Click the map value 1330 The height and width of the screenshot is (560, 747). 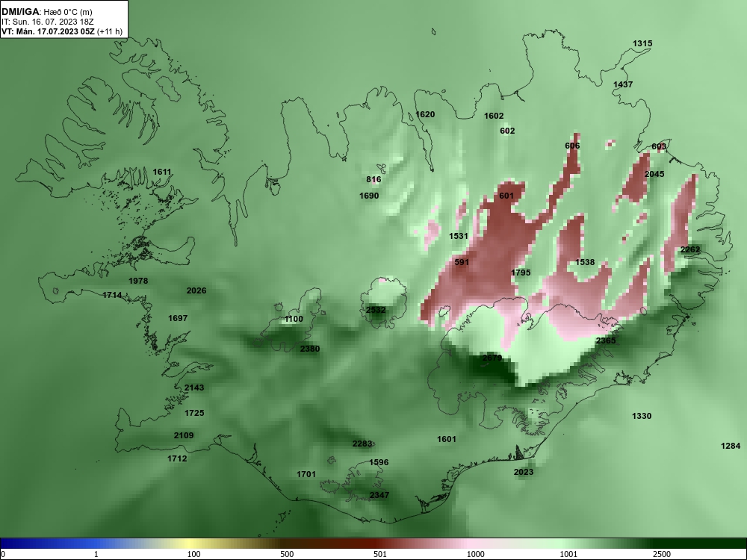point(641,416)
